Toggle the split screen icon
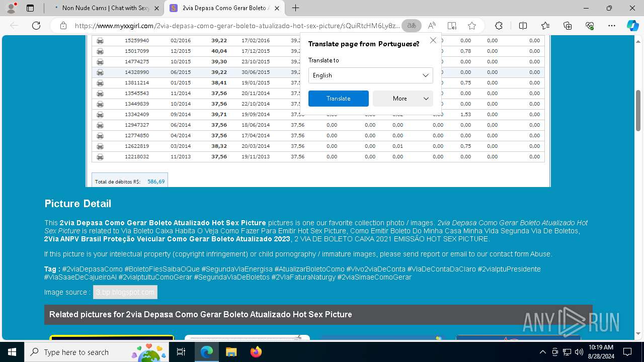This screenshot has height=362, width=644. coord(523,26)
